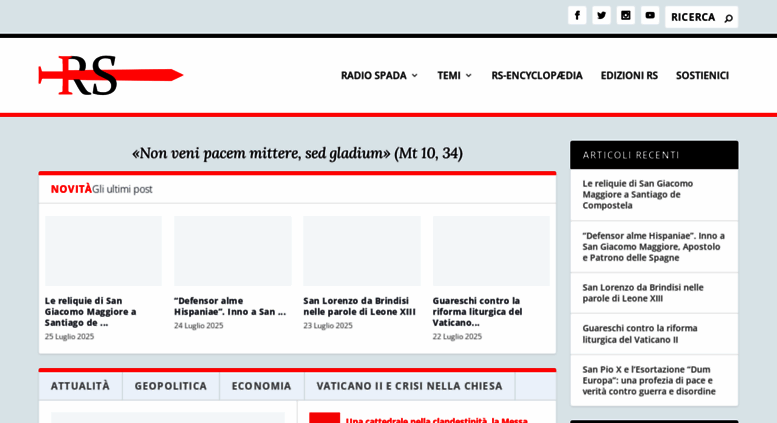Click the date '24 Luglio 2025'
The width and height of the screenshot is (777, 423).
click(199, 325)
